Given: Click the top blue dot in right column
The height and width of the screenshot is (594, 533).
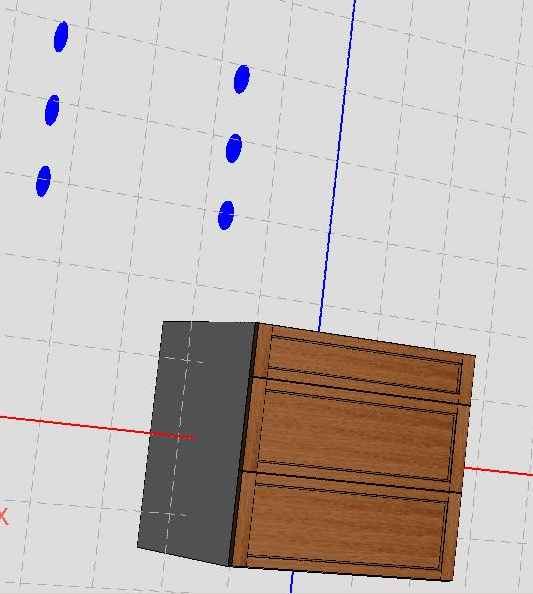Looking at the screenshot, I should coord(242,79).
